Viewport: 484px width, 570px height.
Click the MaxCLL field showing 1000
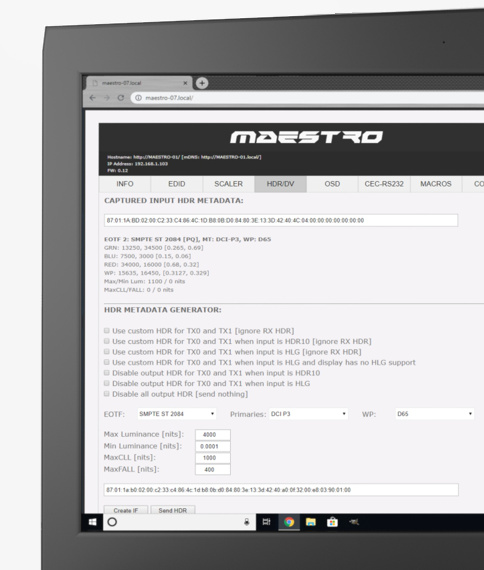(x=213, y=458)
